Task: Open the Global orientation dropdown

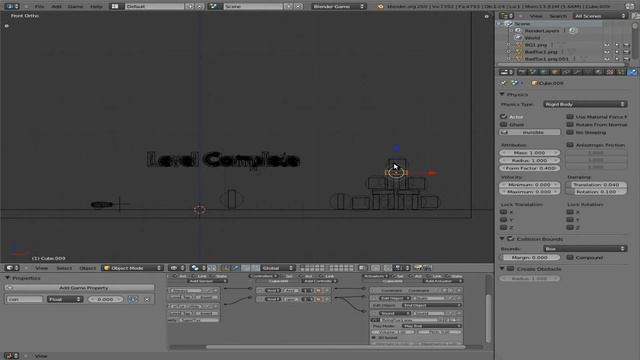Action: tap(277, 268)
